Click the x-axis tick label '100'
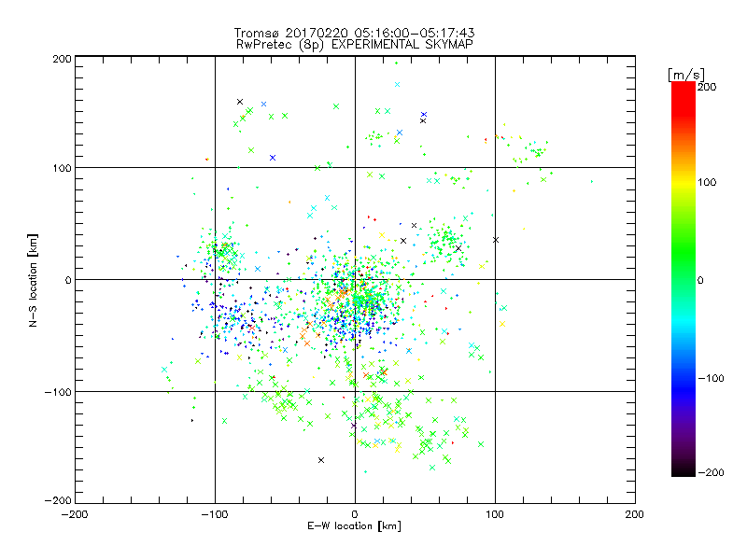The image size is (747, 560). coord(495,515)
